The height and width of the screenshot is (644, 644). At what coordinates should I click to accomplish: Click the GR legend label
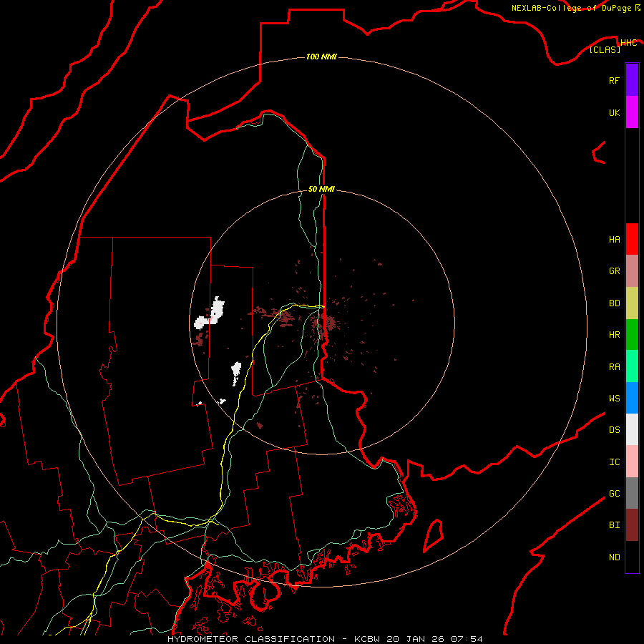coord(614,271)
